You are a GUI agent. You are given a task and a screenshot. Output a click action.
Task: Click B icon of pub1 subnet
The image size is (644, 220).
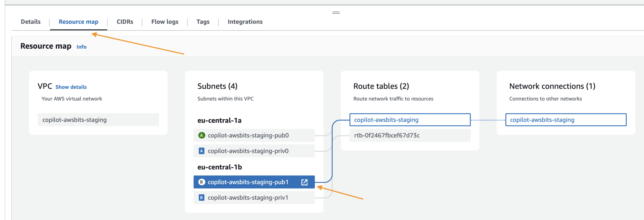(202, 182)
